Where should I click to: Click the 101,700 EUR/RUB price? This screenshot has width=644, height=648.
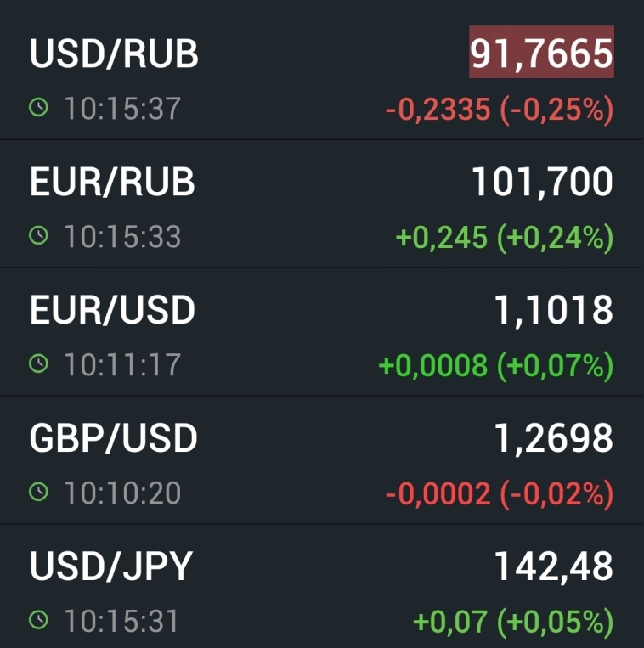coord(542,182)
